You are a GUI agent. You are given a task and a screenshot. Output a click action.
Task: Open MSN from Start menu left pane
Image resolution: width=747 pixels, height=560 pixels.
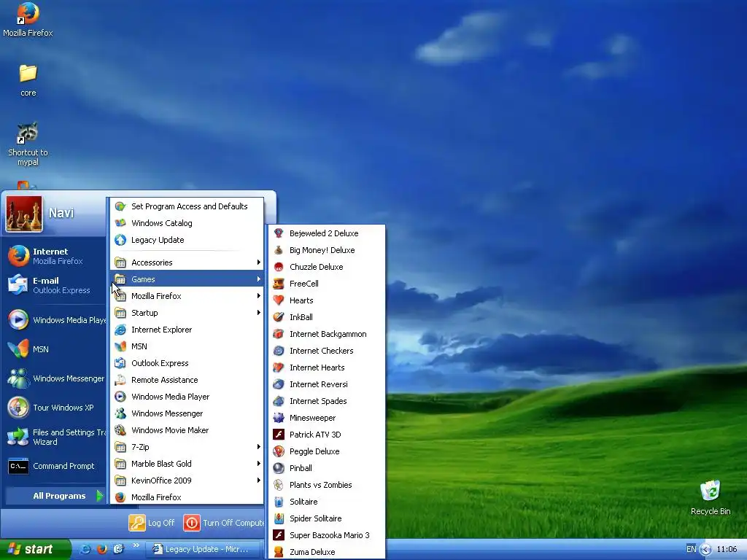54,349
